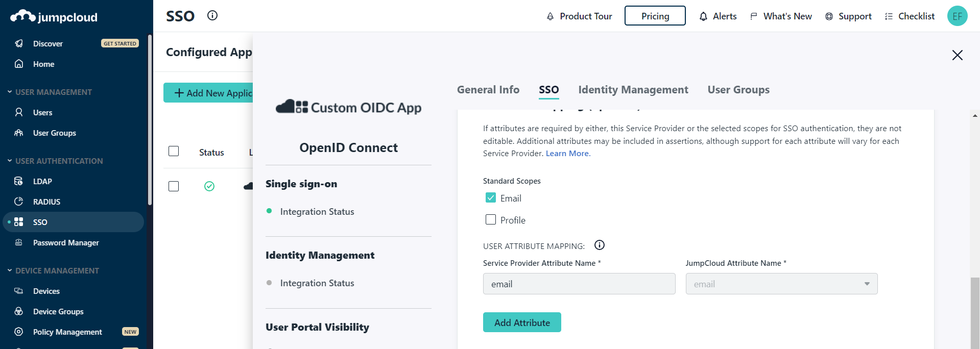Collapse the Device Management section
Image resolution: width=980 pixels, height=349 pixels.
10,270
